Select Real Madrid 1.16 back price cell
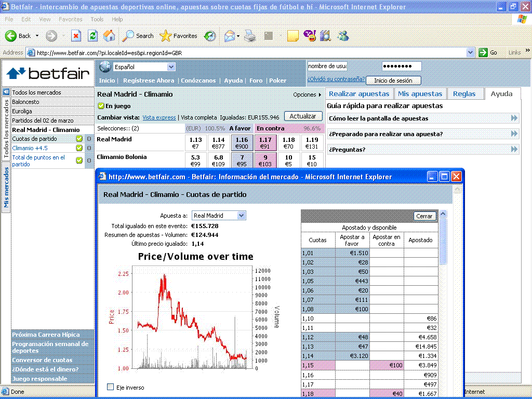Viewport: 532px width, 399px height. [242, 143]
